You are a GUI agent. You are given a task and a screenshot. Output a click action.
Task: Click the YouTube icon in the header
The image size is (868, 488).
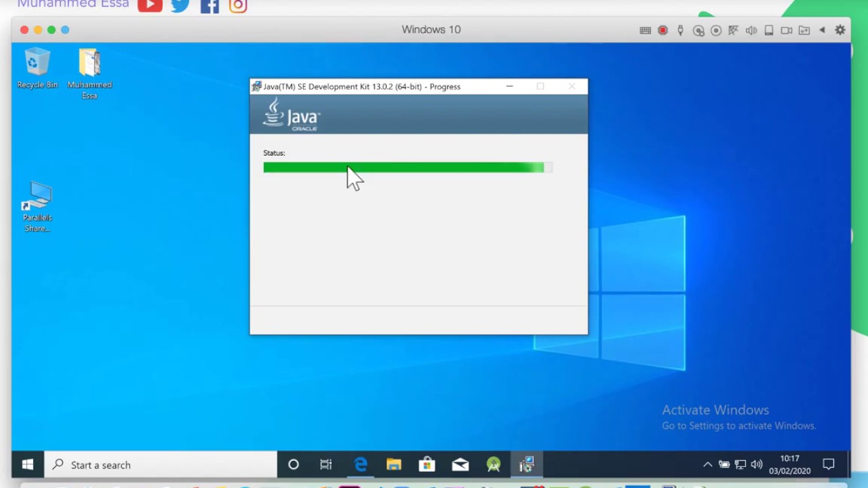pos(150,5)
